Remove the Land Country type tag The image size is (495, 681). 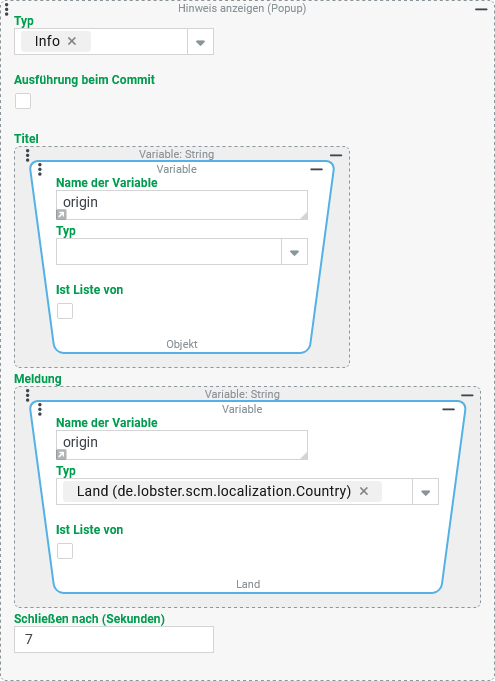coord(364,491)
